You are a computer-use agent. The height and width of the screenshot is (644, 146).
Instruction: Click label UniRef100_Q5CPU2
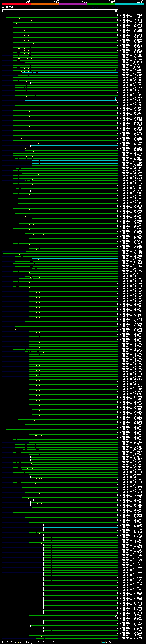point(131,502)
